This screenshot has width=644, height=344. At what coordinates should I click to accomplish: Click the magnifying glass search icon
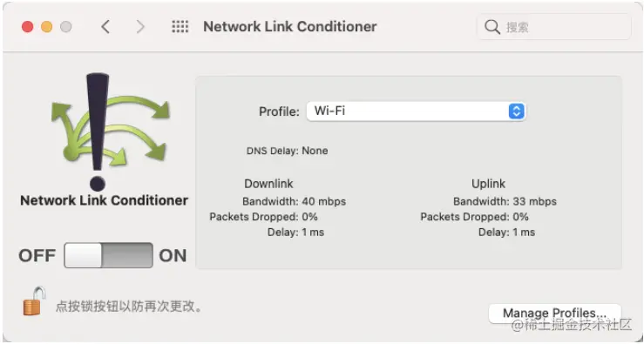tap(492, 28)
